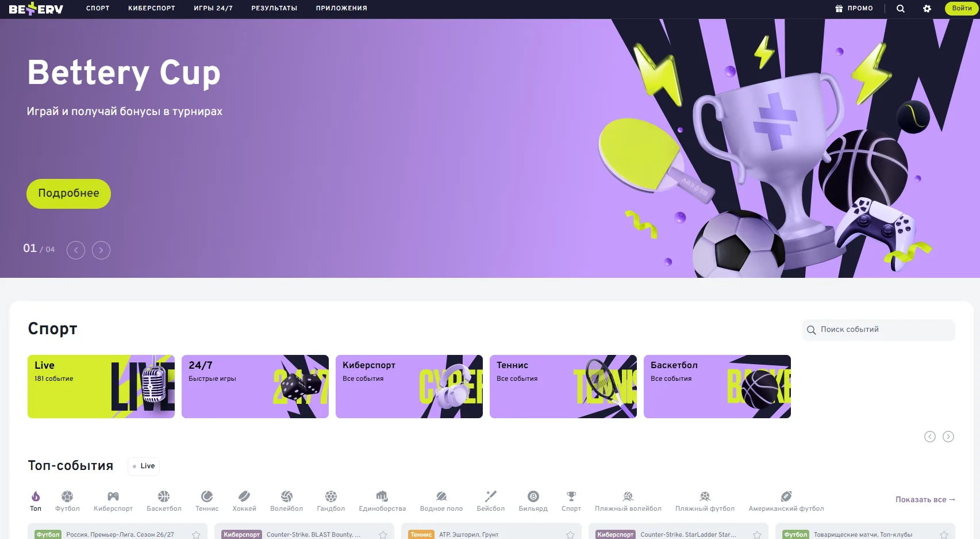Filter top events by Пляжный волейбол icon
Image resolution: width=980 pixels, height=539 pixels.
pos(628,496)
